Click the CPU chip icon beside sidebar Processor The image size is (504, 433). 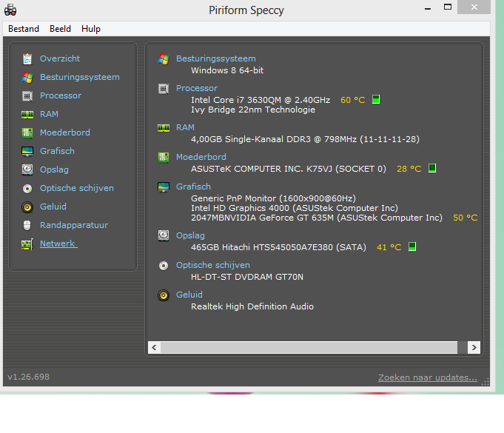click(x=27, y=95)
